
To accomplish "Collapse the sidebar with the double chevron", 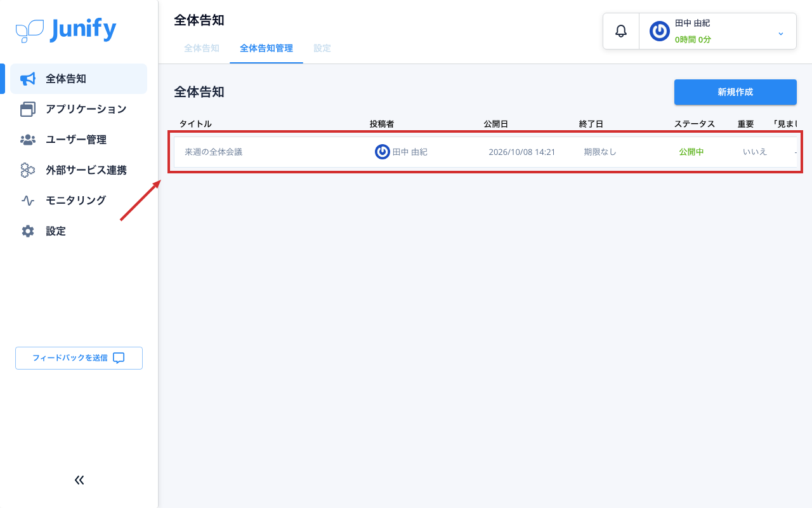I will point(79,480).
